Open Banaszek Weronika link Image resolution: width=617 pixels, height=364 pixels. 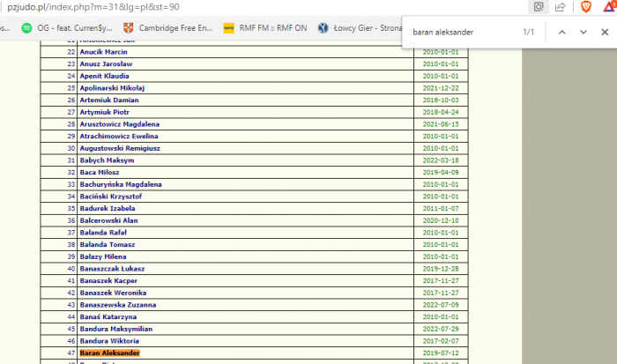113,293
